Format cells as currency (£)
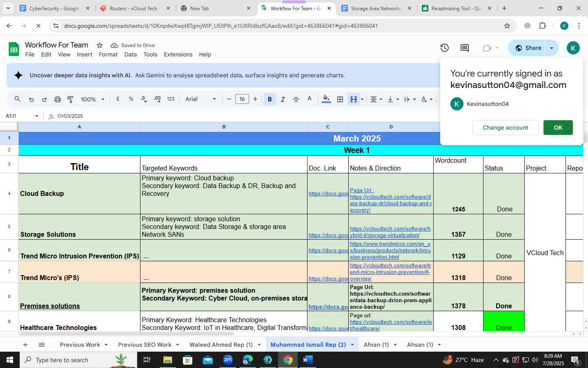Viewport: 588px width, 368px height. 118,99
